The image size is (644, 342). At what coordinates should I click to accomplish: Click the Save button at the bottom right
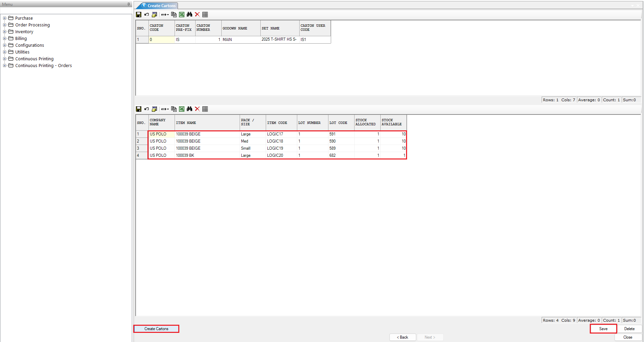[x=603, y=329]
